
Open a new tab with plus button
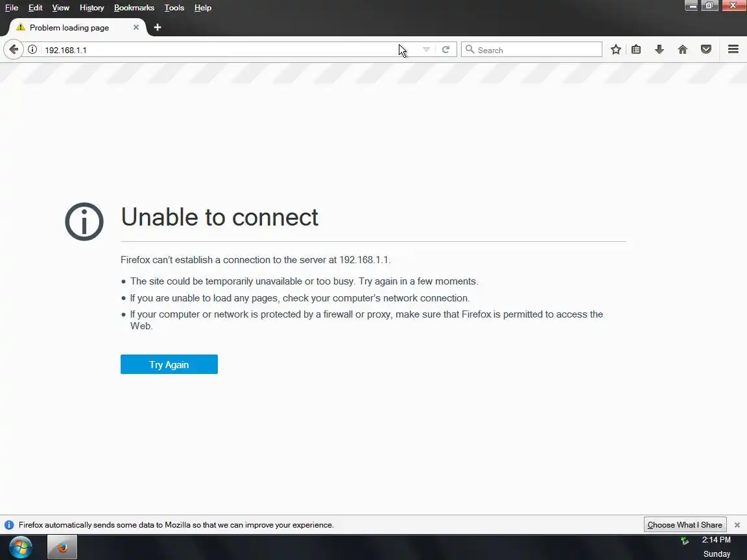coord(158,28)
